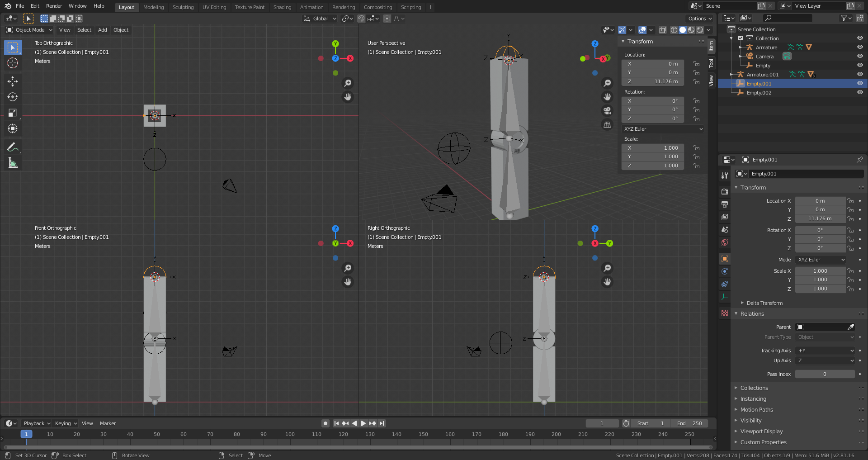
Task: Toggle X-ray display mode
Action: tap(662, 30)
